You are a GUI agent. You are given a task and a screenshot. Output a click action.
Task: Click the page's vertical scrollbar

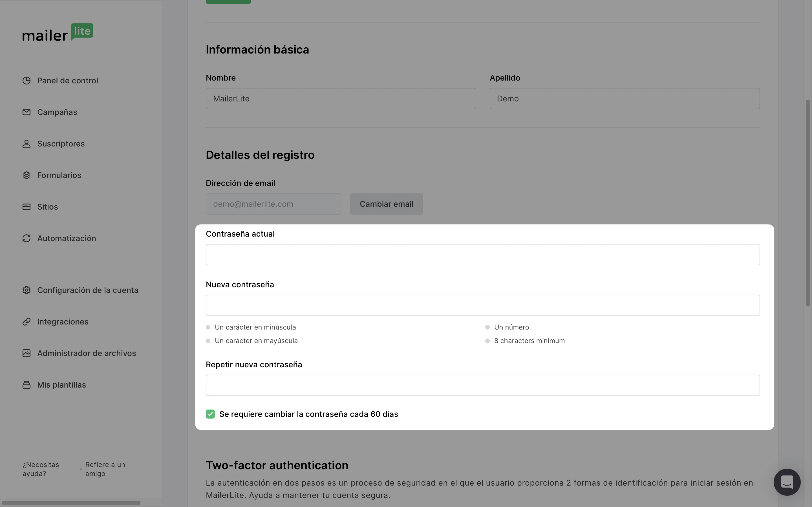[808, 203]
